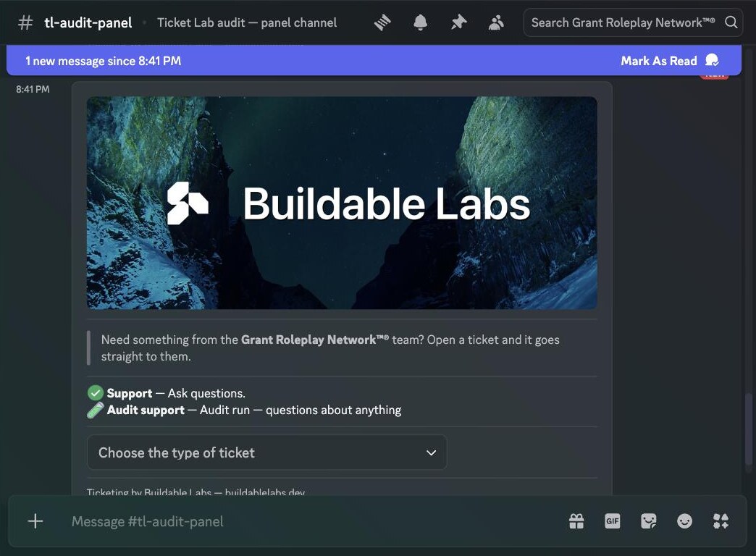Click the tl-audit-panel channel name
Screen dimensions: 756x556
(x=88, y=22)
